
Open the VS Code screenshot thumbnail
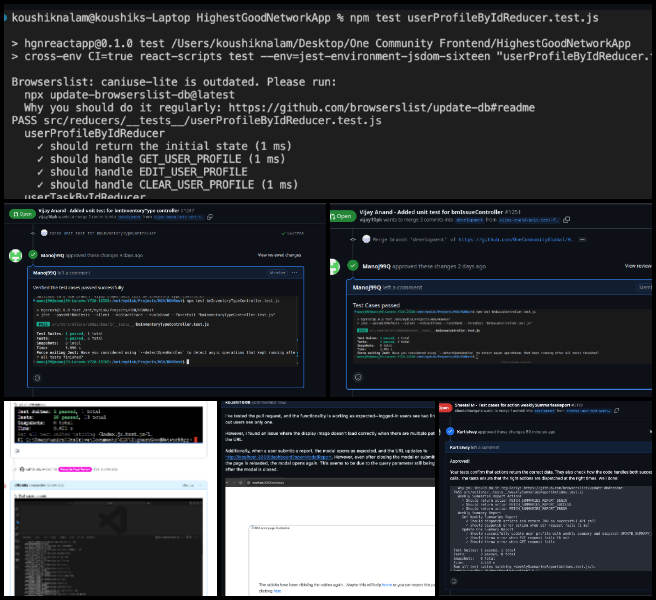point(109,546)
